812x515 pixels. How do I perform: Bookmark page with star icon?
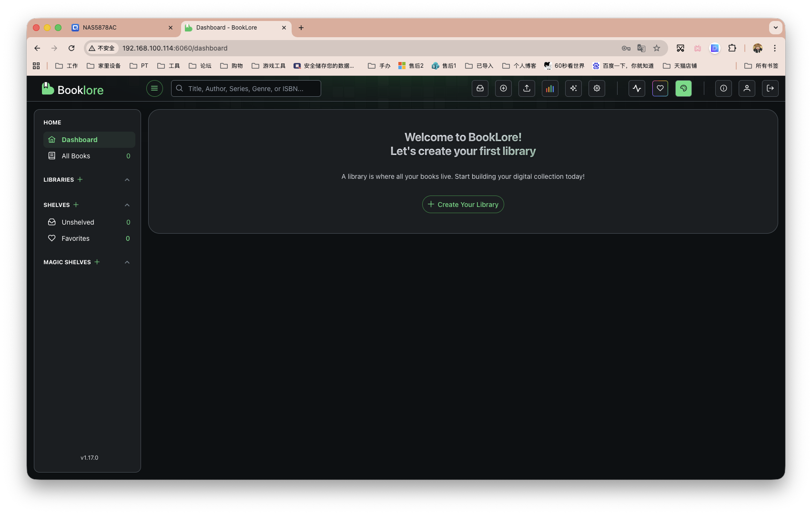click(657, 48)
